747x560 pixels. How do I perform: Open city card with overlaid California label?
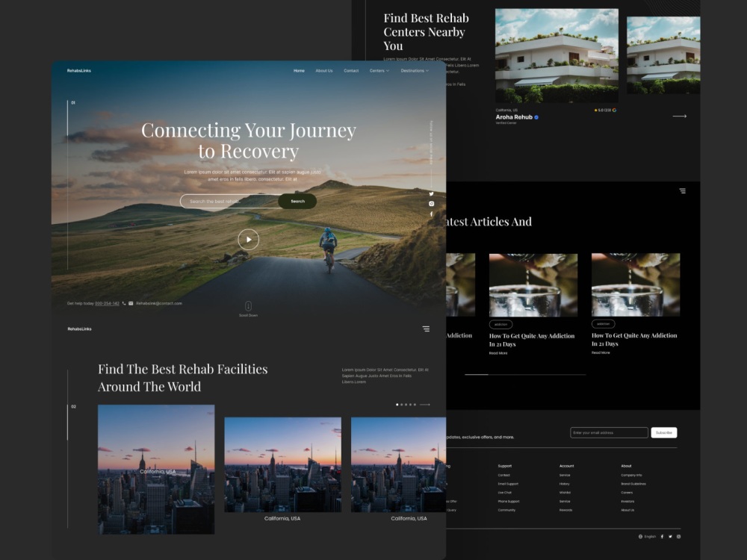pos(156,470)
